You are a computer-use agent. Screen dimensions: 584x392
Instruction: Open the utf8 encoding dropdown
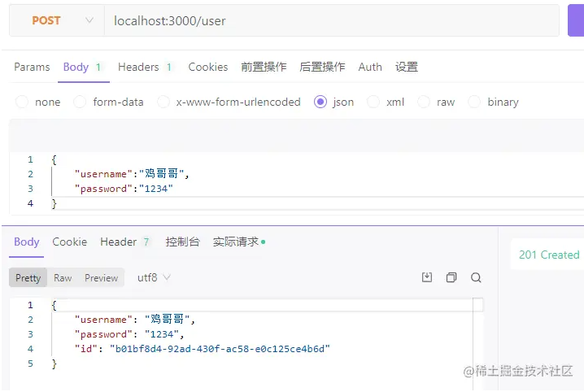coord(154,277)
